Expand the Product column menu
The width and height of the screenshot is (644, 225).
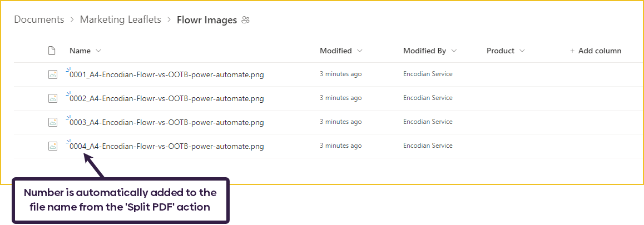coord(522,51)
